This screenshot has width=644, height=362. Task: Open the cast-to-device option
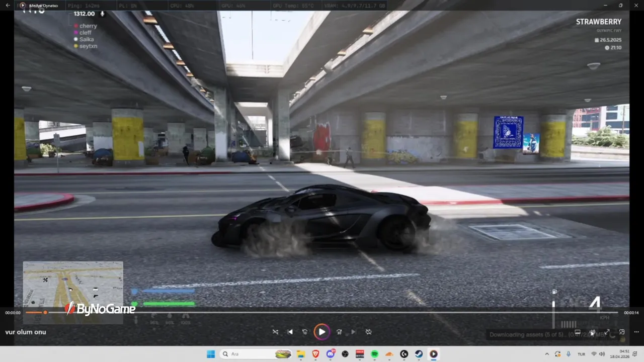[578, 332]
